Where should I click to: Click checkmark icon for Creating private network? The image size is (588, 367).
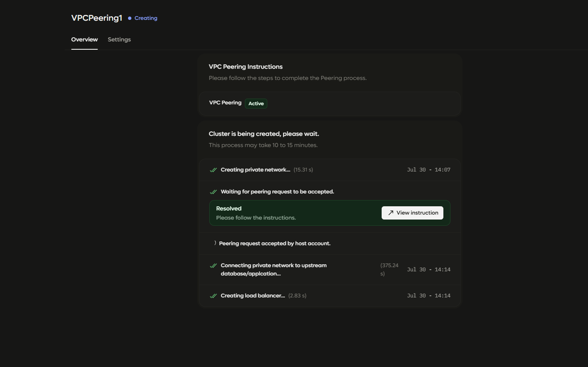coord(213,170)
